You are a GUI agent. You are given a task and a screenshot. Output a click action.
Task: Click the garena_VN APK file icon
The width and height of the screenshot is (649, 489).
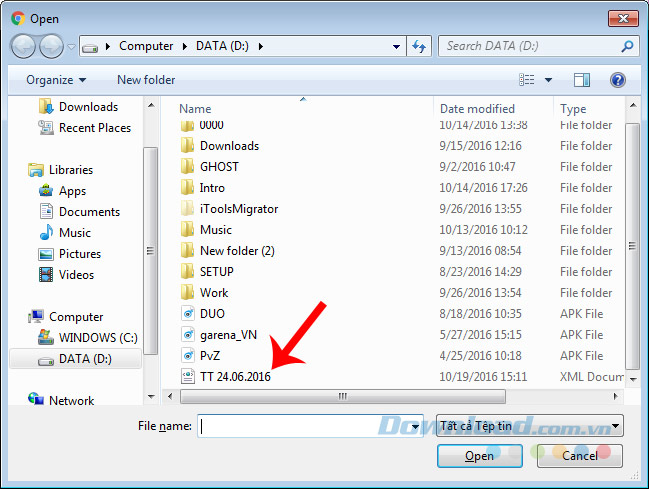click(188, 335)
